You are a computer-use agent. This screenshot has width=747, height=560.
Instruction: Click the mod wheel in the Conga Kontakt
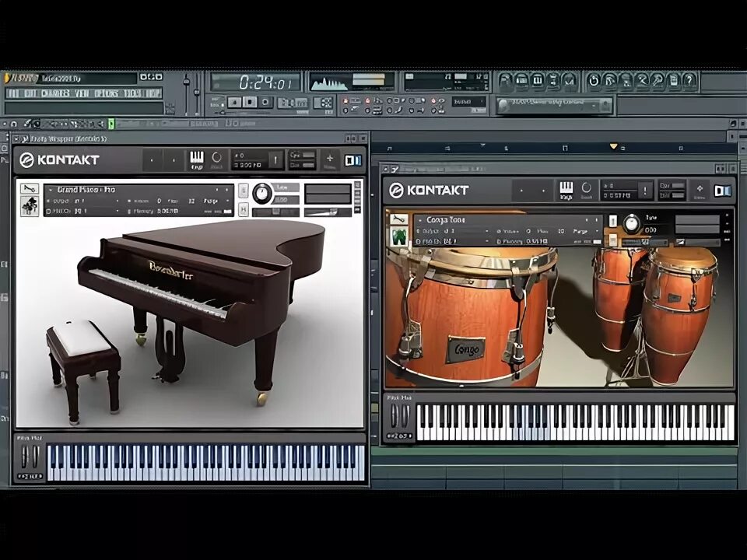click(405, 416)
